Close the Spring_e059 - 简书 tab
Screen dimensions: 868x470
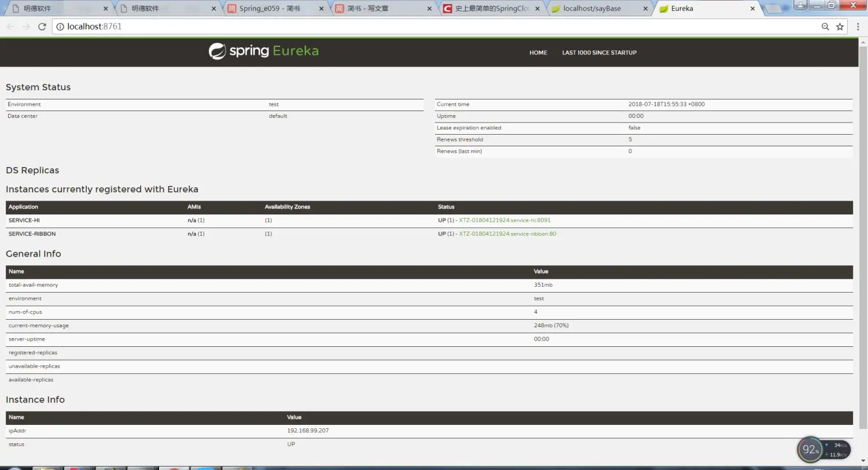point(321,9)
